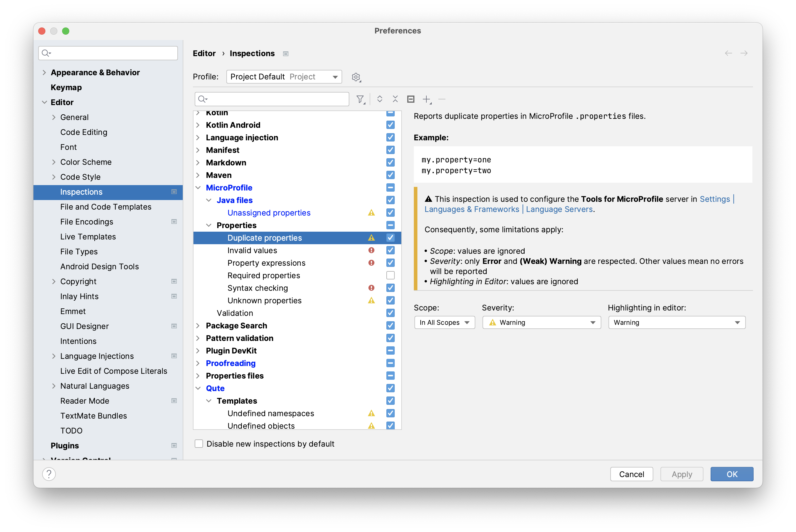Toggle the Markdown group checkbox

click(390, 162)
